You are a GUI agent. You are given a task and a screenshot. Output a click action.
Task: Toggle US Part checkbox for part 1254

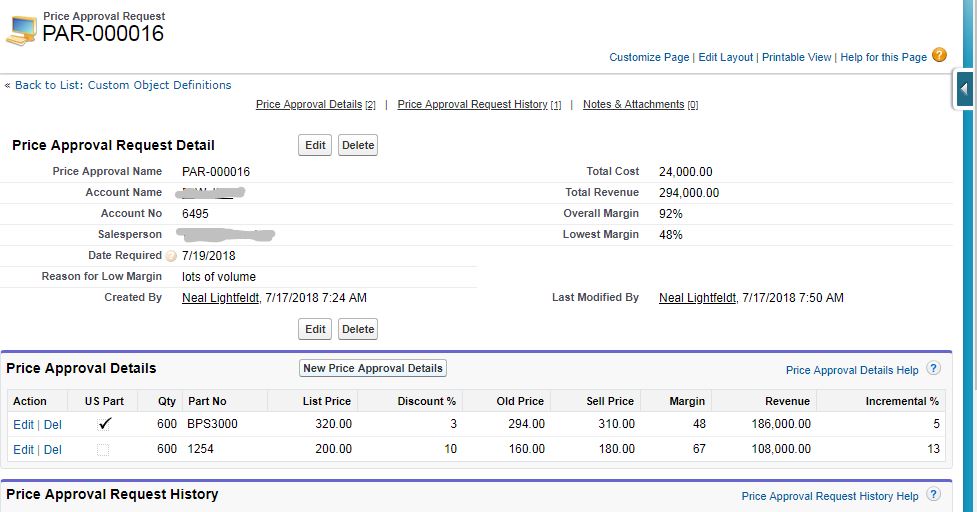pyautogui.click(x=103, y=450)
